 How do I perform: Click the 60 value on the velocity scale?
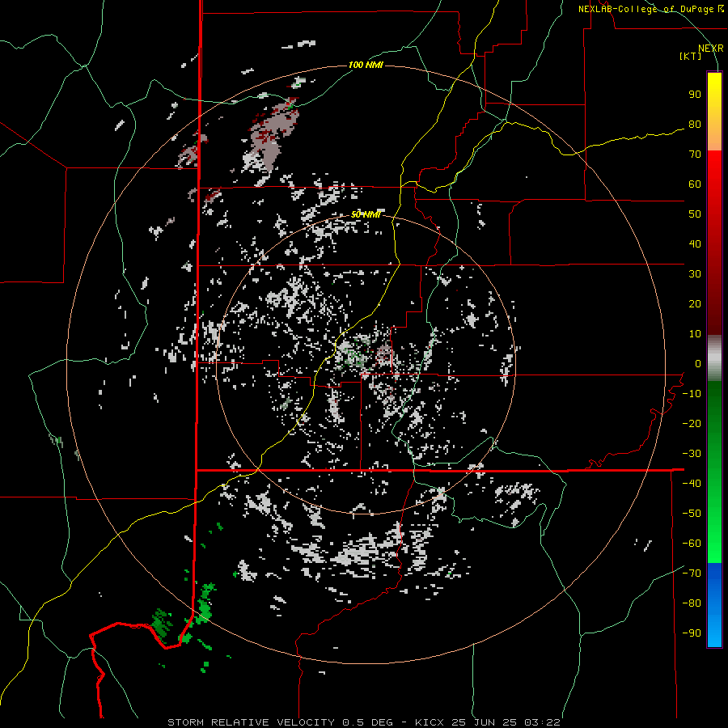click(695, 184)
